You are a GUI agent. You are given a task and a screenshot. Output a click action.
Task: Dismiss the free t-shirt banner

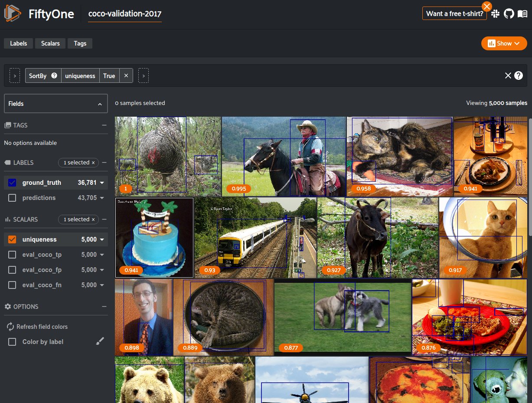[487, 6]
